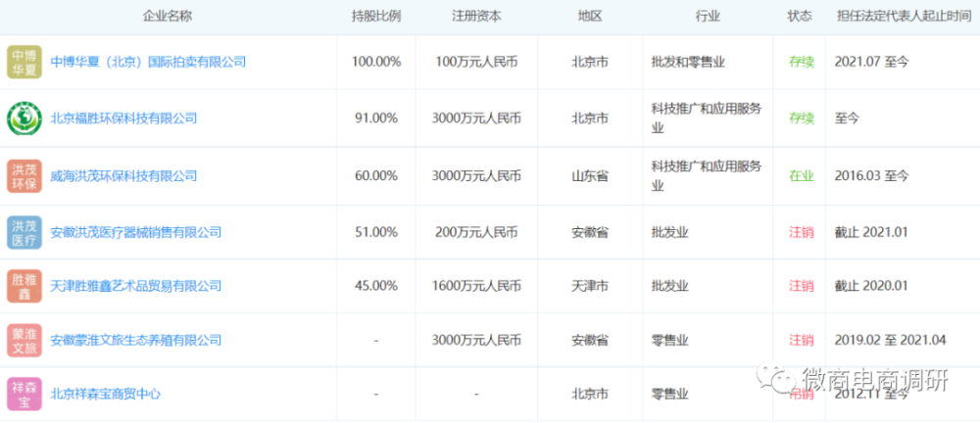This screenshot has width=980, height=423.
Task: Click 注销 status in 天津胜雅鑫 row
Action: [x=802, y=286]
